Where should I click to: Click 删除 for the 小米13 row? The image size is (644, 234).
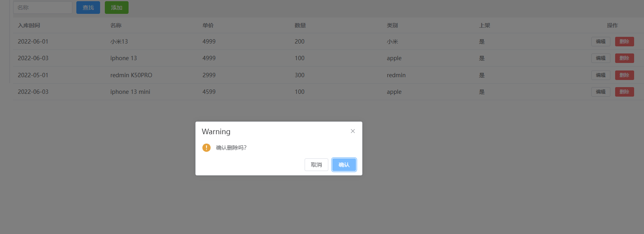click(624, 41)
